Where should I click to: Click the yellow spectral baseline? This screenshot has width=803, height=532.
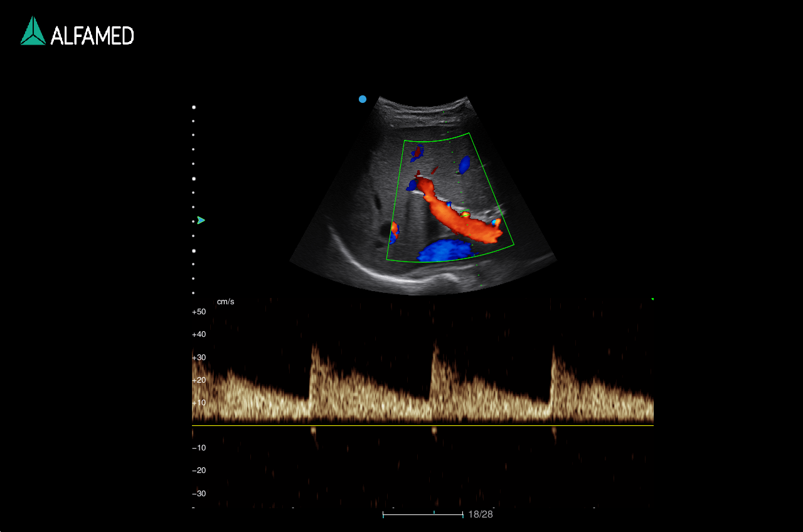pyautogui.click(x=422, y=426)
